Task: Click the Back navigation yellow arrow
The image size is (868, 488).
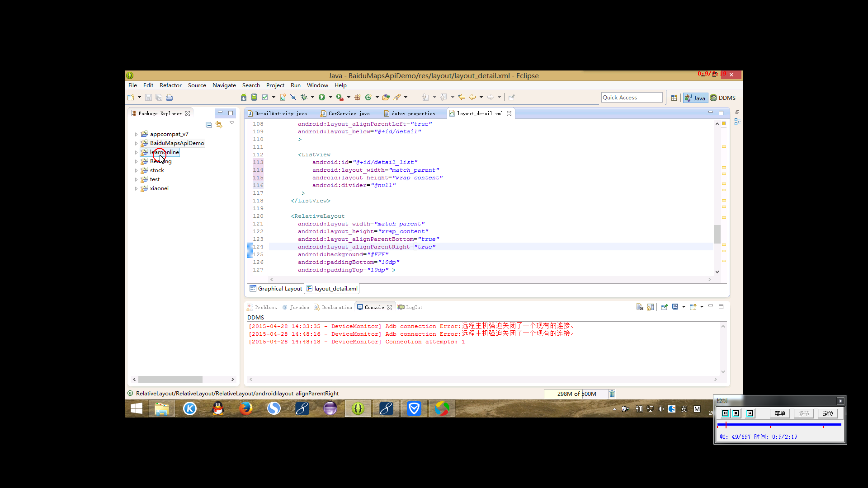Action: [x=472, y=97]
